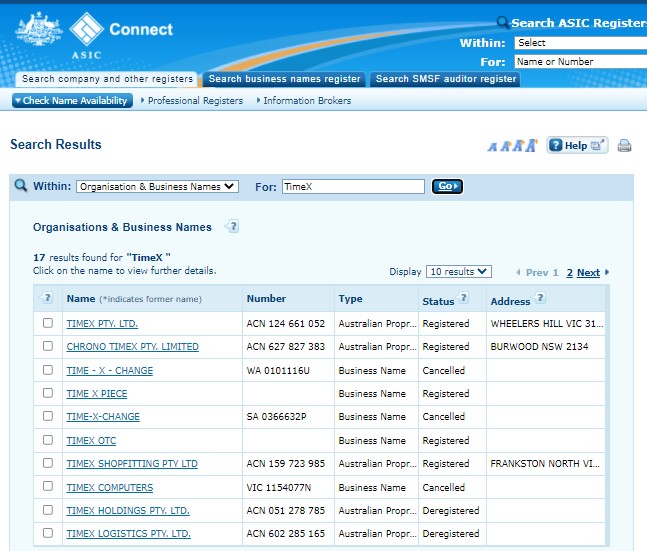Viewport: 647px width, 551px height.
Task: Select the second font size A icon
Action: 505,146
